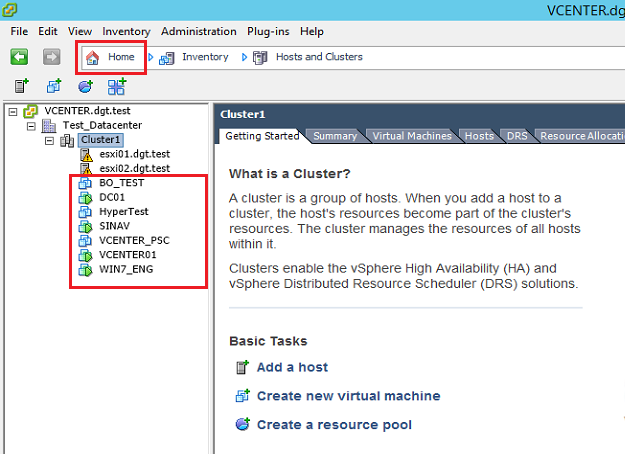Click the esxi02.dgt.test host warning icon
The width and height of the screenshot is (625, 454).
click(86, 169)
